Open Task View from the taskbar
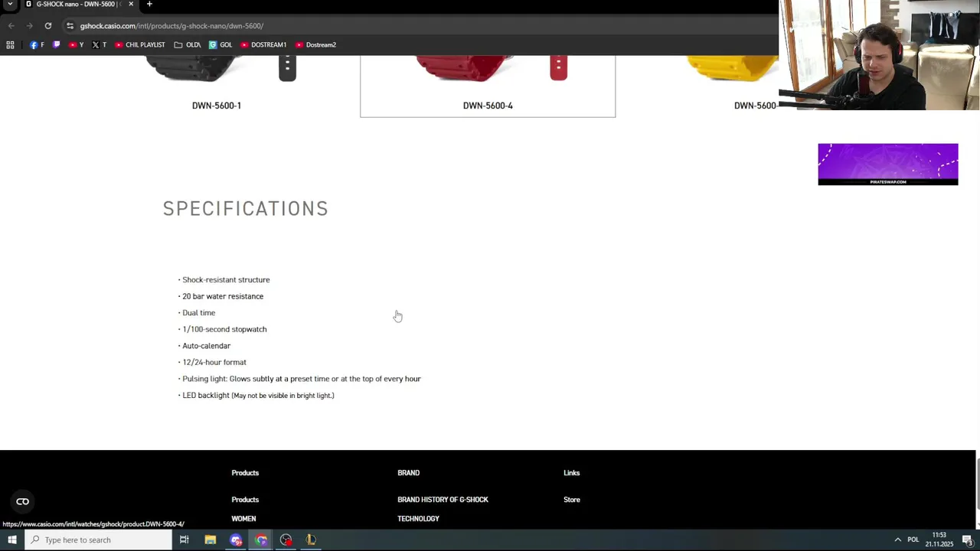This screenshot has height=551, width=980. point(184,540)
